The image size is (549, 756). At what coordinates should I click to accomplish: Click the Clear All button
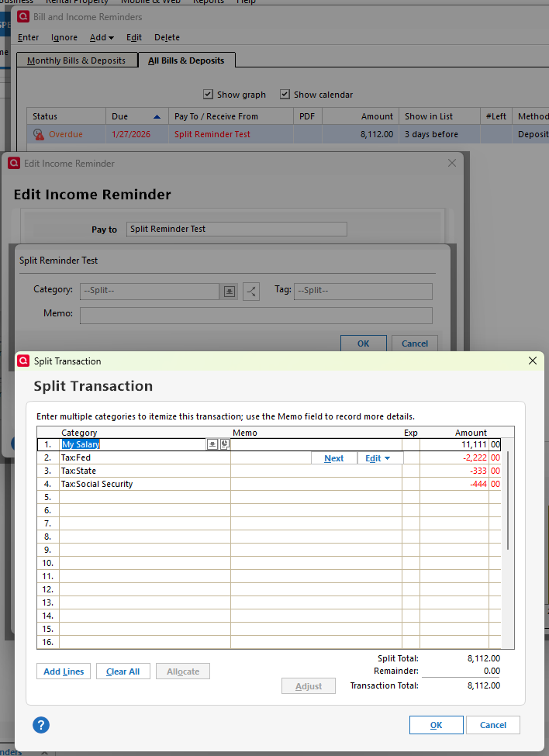tap(123, 671)
